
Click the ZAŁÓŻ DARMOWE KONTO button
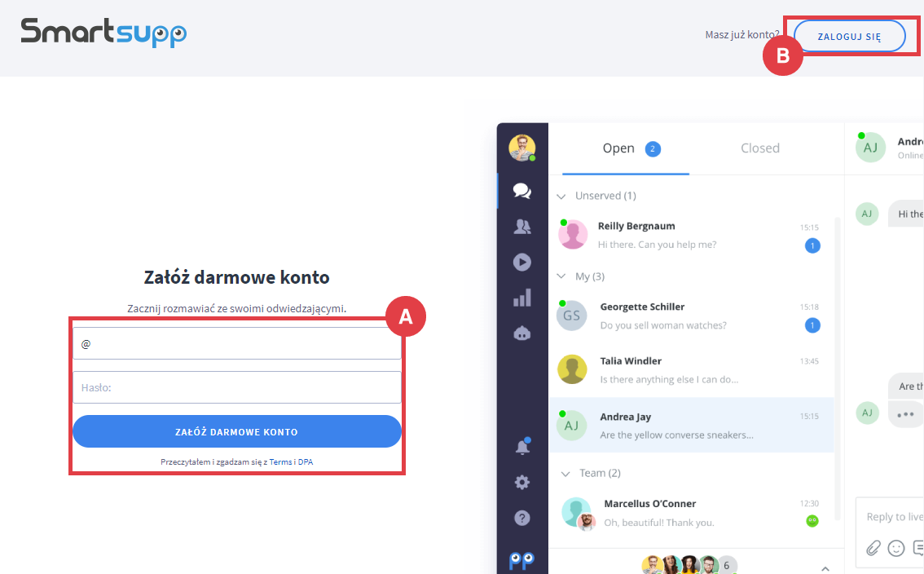[237, 432]
